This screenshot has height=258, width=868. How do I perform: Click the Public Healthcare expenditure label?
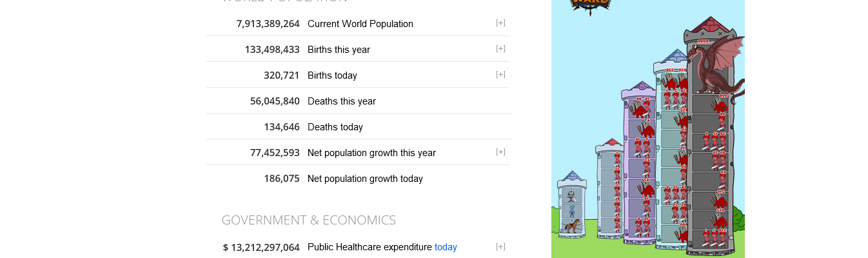370,247
